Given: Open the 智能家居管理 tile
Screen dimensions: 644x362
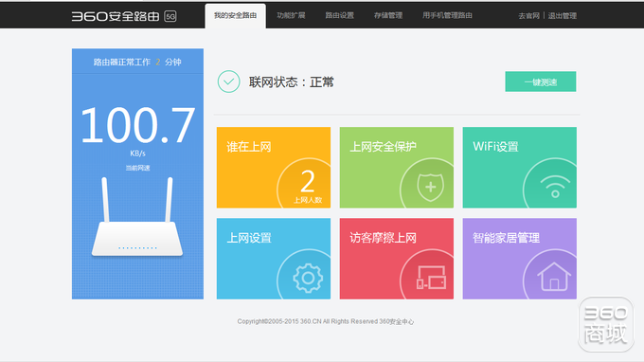Looking at the screenshot, I should point(520,259).
